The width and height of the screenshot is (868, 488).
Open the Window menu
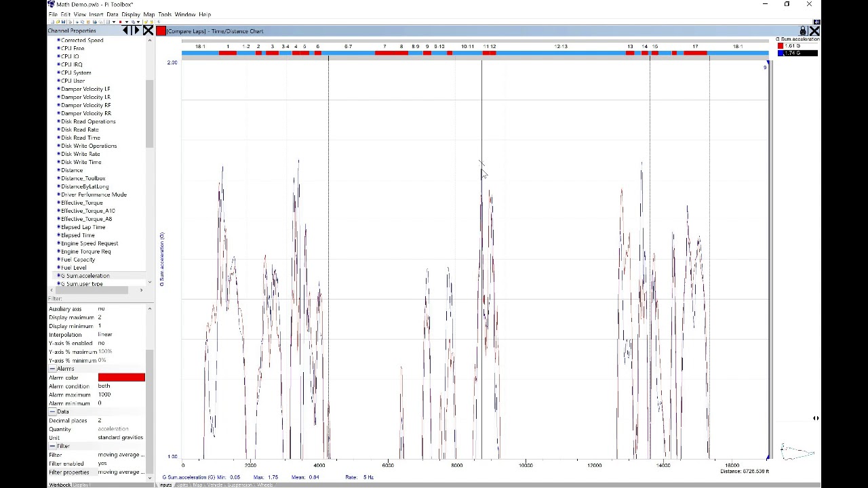[x=184, y=14]
